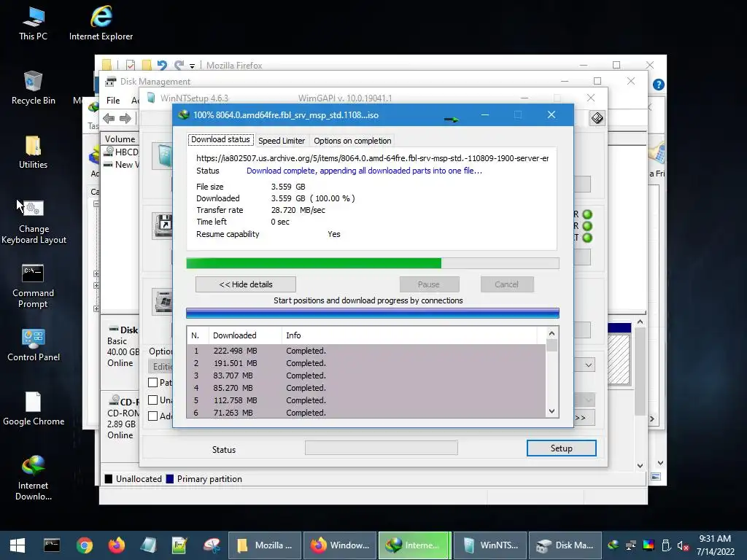The height and width of the screenshot is (560, 747).
Task: Open Utilities folder on desktop
Action: (33, 152)
